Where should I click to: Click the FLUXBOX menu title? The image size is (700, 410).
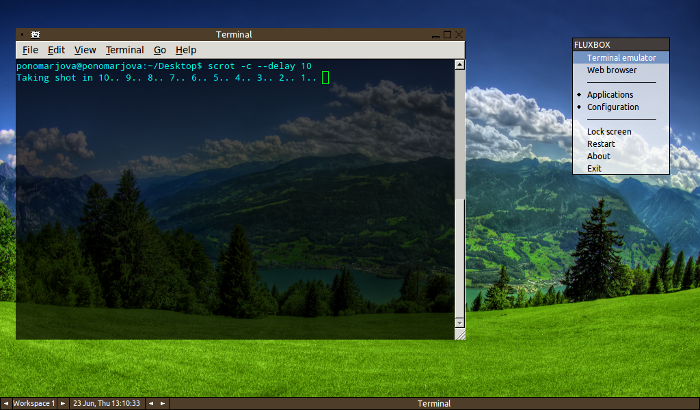point(621,45)
